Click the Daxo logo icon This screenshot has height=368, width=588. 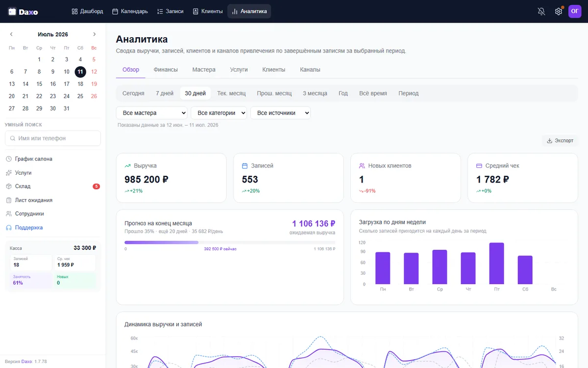tap(12, 11)
